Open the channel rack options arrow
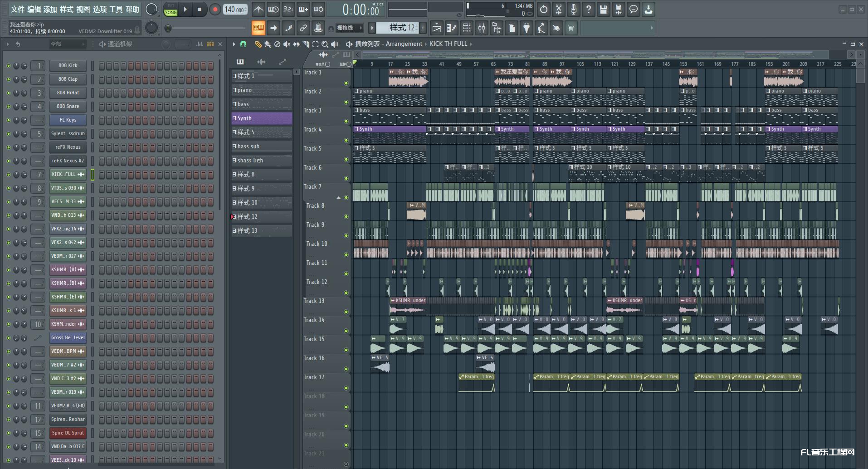The width and height of the screenshot is (868, 469). coord(7,44)
